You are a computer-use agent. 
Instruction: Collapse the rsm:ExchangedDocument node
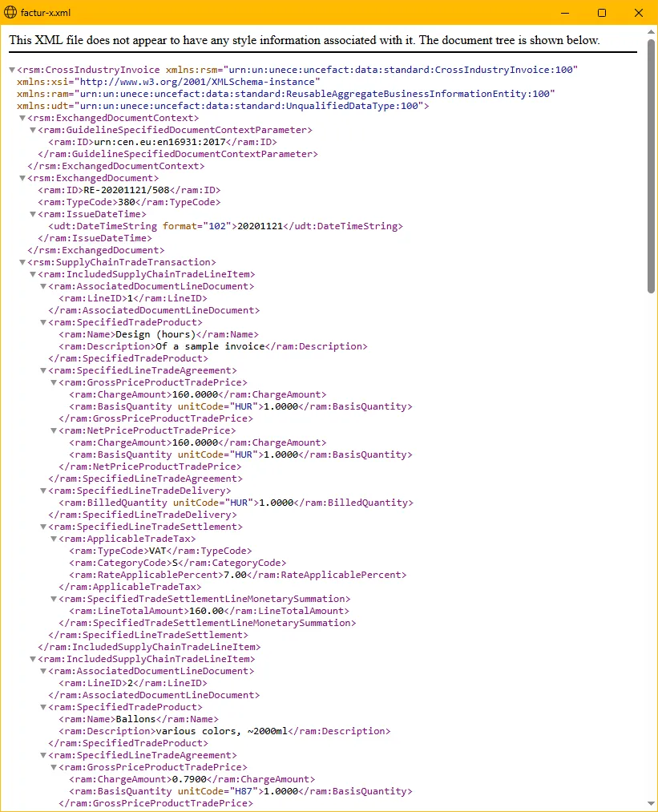22,178
